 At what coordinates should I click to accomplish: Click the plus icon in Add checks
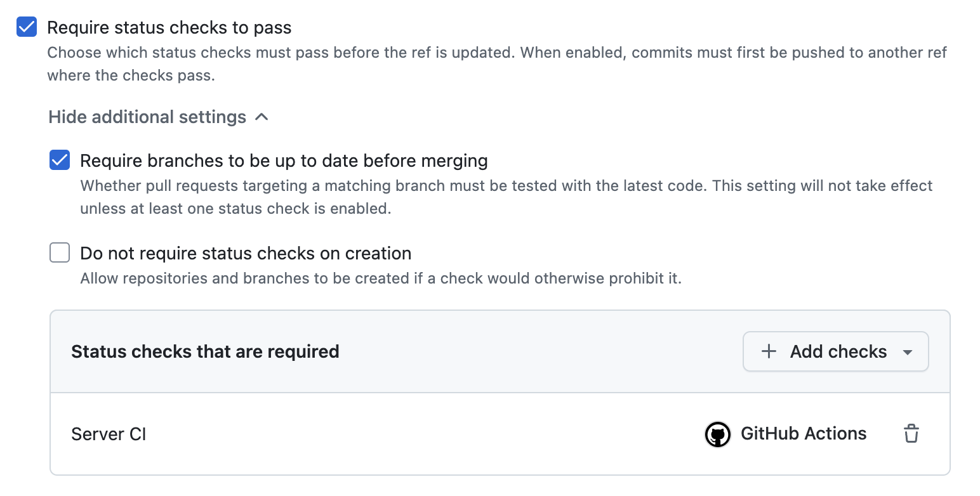click(769, 351)
